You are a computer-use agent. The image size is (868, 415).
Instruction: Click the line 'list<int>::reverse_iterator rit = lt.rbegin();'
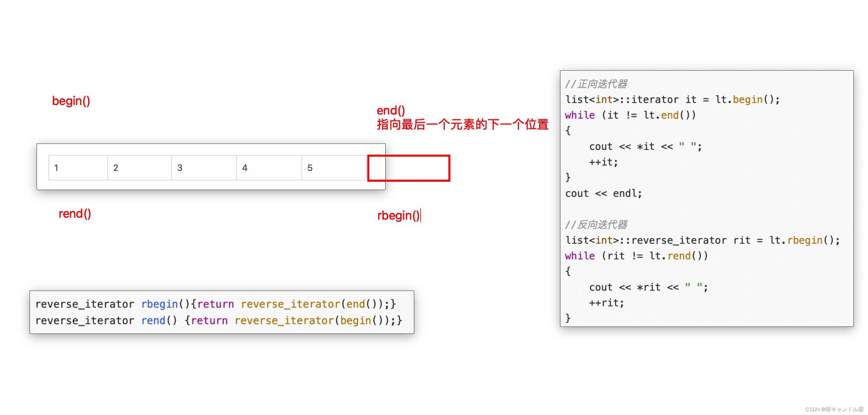(x=702, y=241)
